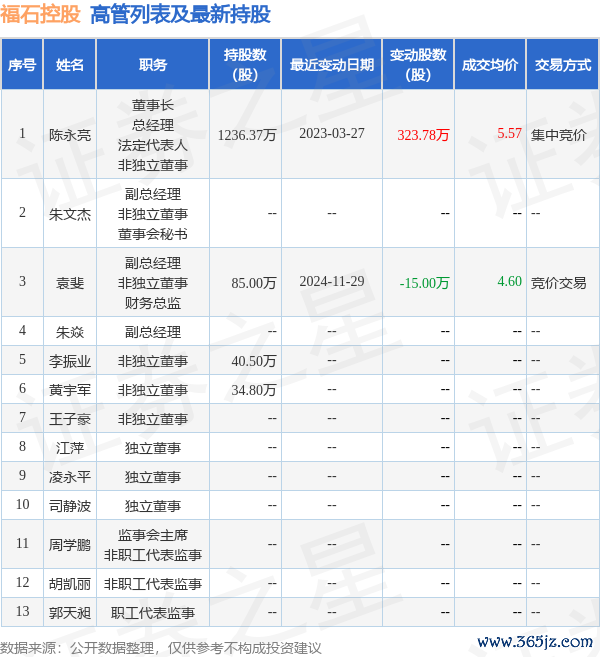This screenshot has width=600, height=657.
Task: Click the 数据来源 disclaimer footer text
Action: (x=160, y=648)
